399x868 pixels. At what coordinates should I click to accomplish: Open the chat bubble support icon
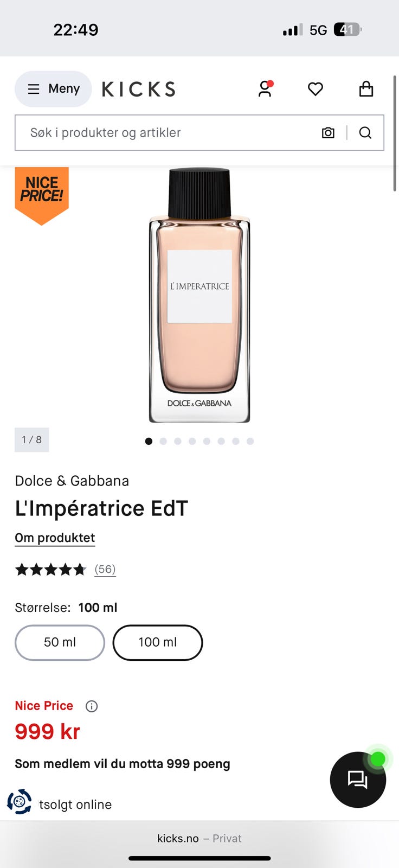point(358,780)
